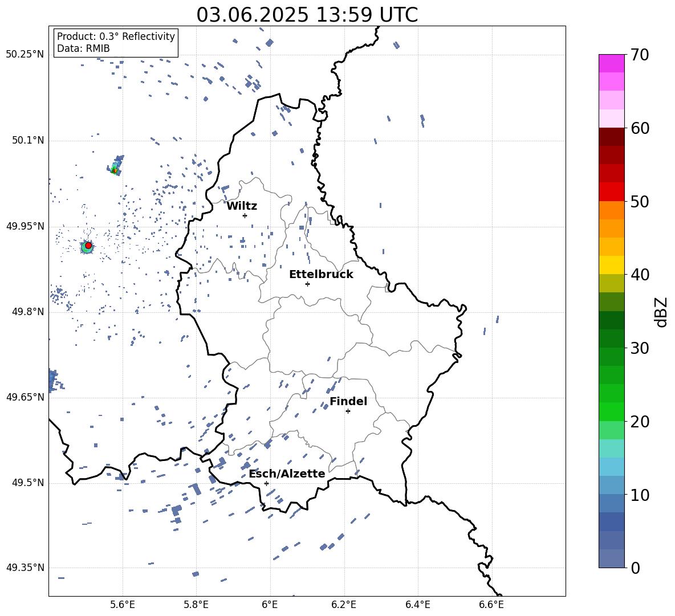Click the 5.6°E longitude label
675x616 pixels.
[x=123, y=605]
